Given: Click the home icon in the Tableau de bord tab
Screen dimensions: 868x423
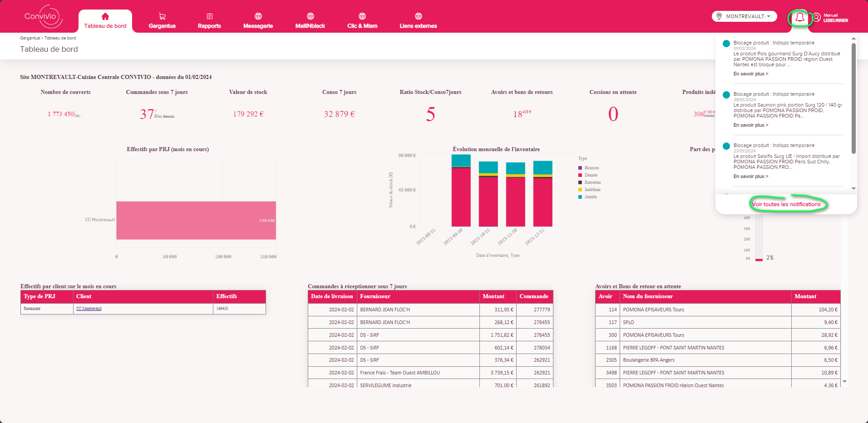Looking at the screenshot, I should tap(105, 16).
